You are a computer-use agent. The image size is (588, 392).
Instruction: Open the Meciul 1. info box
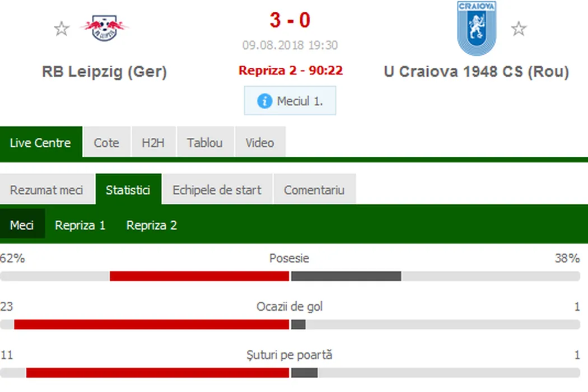pyautogui.click(x=290, y=101)
